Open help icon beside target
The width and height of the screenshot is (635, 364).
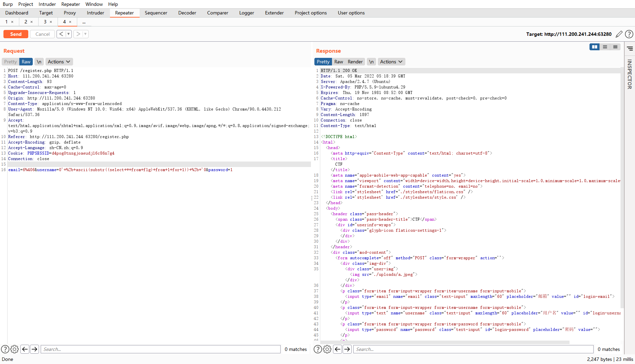(629, 34)
